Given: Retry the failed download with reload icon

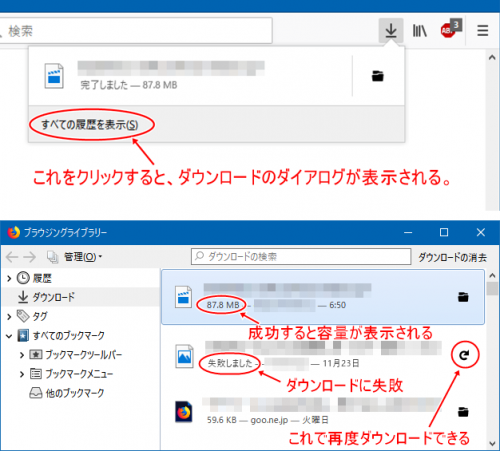Looking at the screenshot, I should [x=465, y=355].
